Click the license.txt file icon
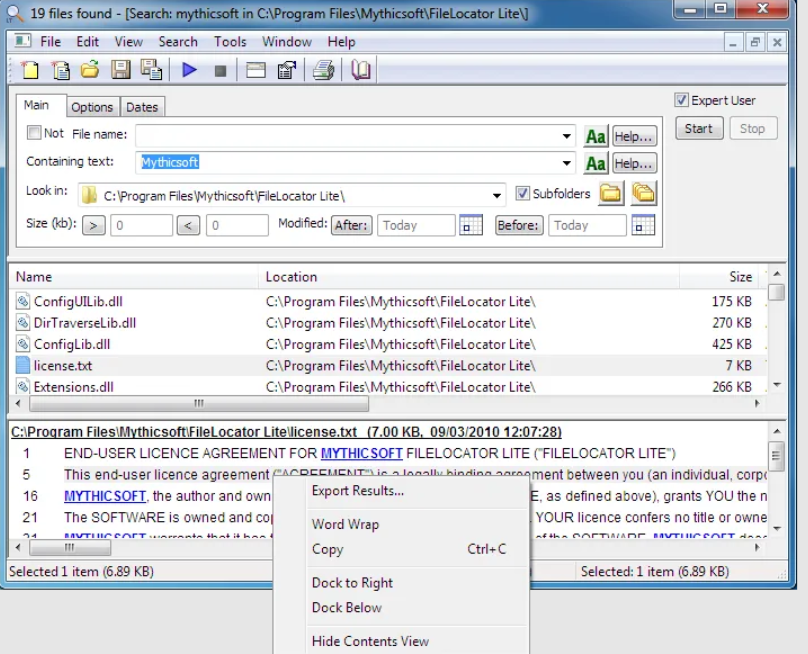This screenshot has width=808, height=654. click(x=23, y=365)
